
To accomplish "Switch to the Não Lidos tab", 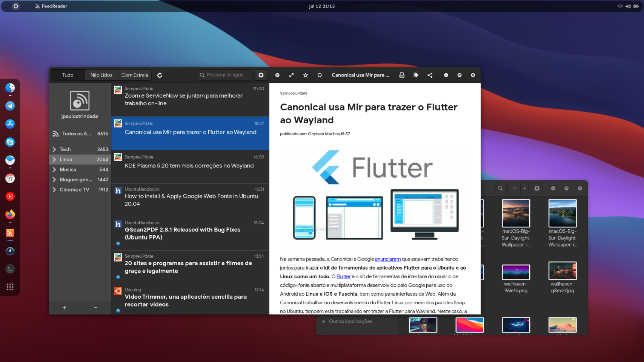I will 101,75.
